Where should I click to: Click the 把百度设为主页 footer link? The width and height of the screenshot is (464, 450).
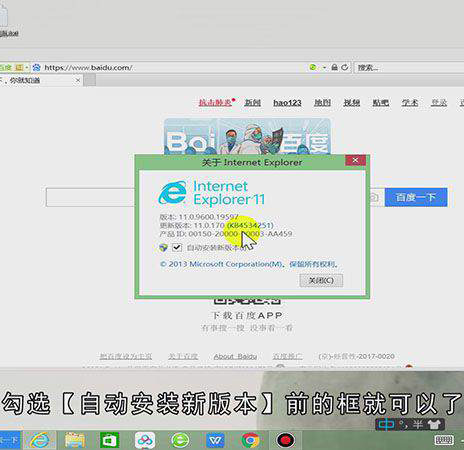pos(126,356)
